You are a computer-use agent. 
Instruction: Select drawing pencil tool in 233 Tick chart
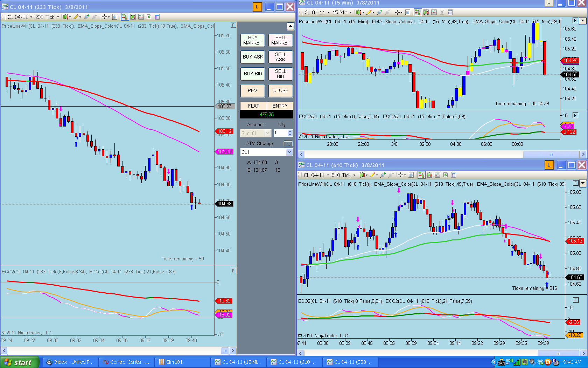click(77, 17)
